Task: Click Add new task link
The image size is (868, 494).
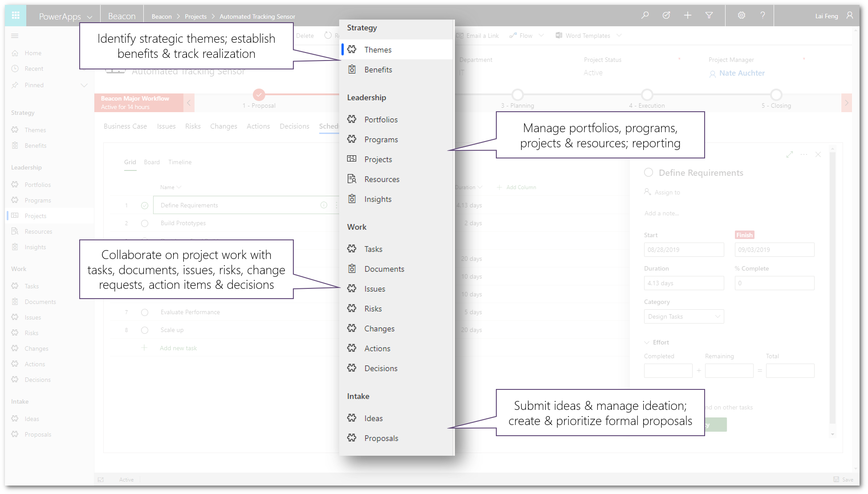Action: point(178,348)
